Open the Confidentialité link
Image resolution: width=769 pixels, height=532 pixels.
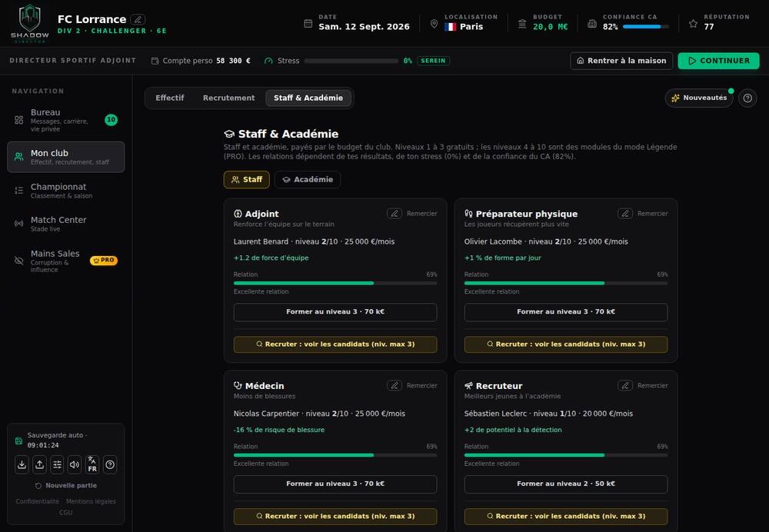(37, 501)
